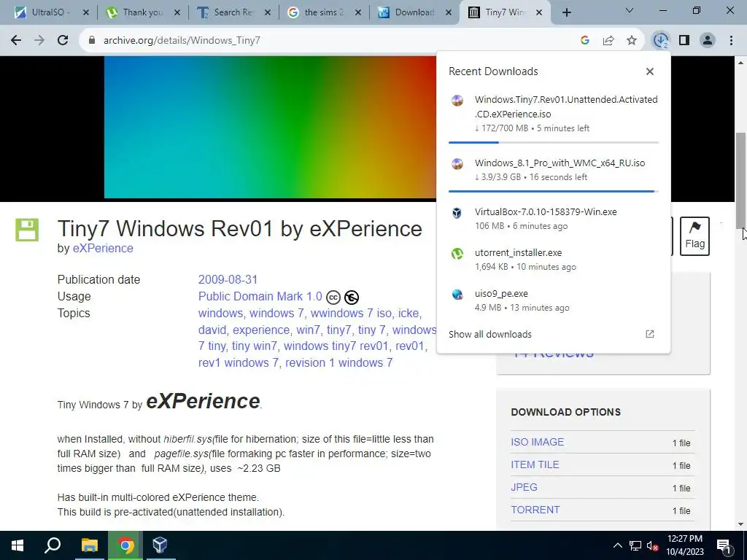The height and width of the screenshot is (560, 747).
Task: Reload the archive.org page
Action: click(x=63, y=41)
